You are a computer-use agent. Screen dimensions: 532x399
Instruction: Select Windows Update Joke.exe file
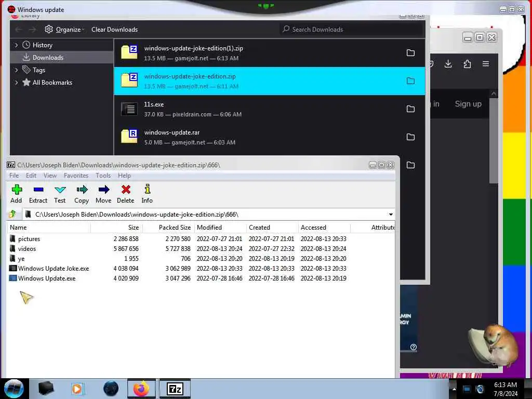(x=201, y=268)
